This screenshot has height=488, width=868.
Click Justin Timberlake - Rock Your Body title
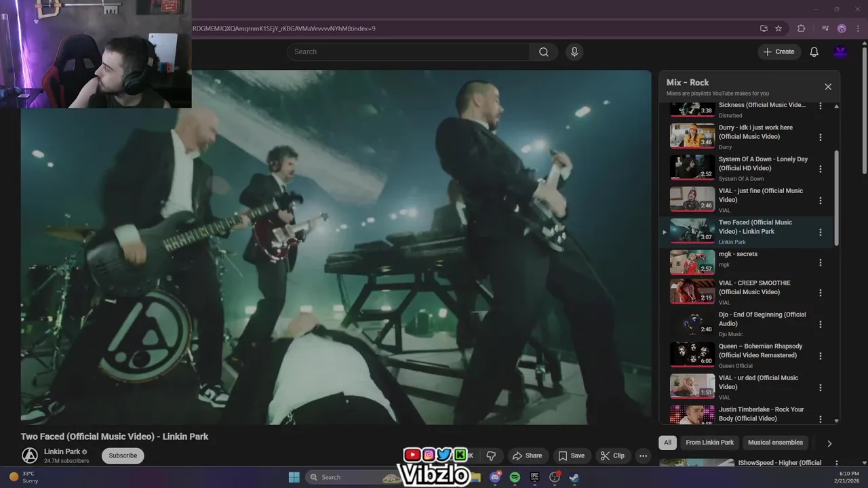pos(761,414)
